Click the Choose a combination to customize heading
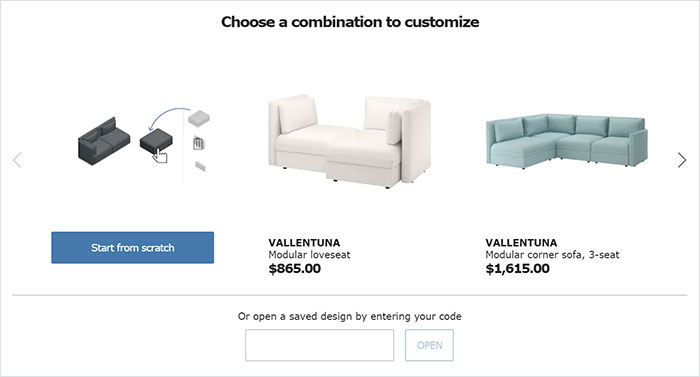Image resolution: width=700 pixels, height=377 pixels. point(350,22)
